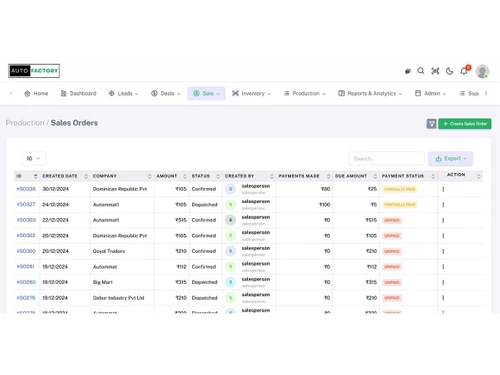Click the chat icon left of search
The height and width of the screenshot is (375, 500).
tap(408, 71)
